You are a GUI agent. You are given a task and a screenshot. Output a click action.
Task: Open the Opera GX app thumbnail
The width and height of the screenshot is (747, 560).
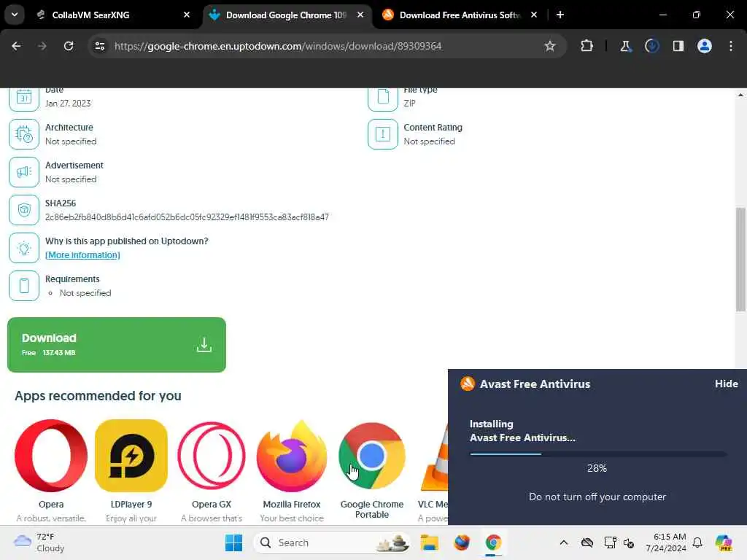[x=212, y=456]
